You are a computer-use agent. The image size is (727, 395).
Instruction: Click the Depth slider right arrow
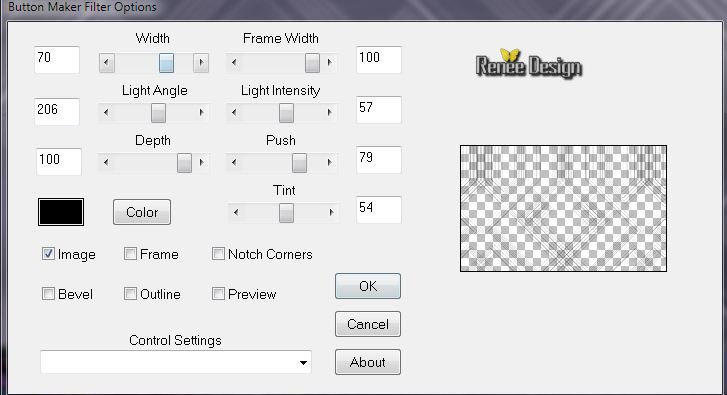[x=201, y=162]
